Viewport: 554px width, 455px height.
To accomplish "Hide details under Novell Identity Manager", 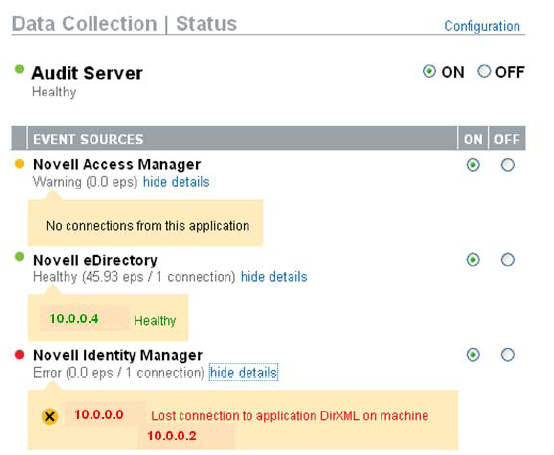I will point(243,372).
